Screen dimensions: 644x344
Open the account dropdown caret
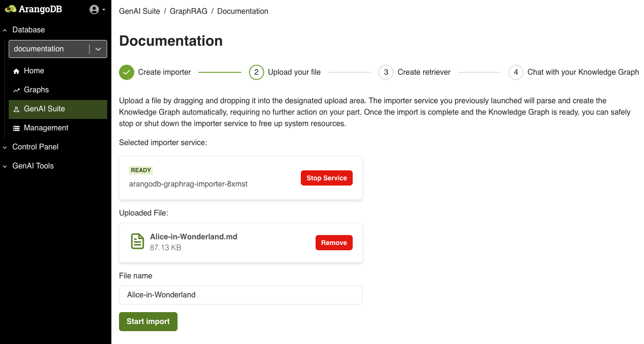click(x=104, y=10)
